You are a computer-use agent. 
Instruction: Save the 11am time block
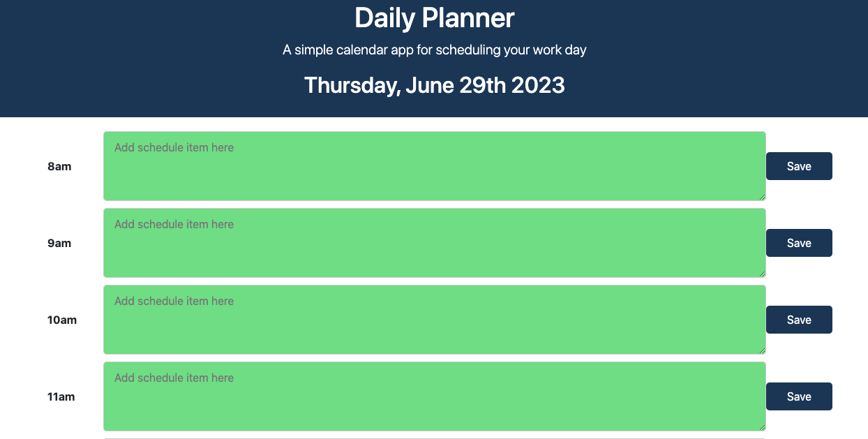(799, 396)
